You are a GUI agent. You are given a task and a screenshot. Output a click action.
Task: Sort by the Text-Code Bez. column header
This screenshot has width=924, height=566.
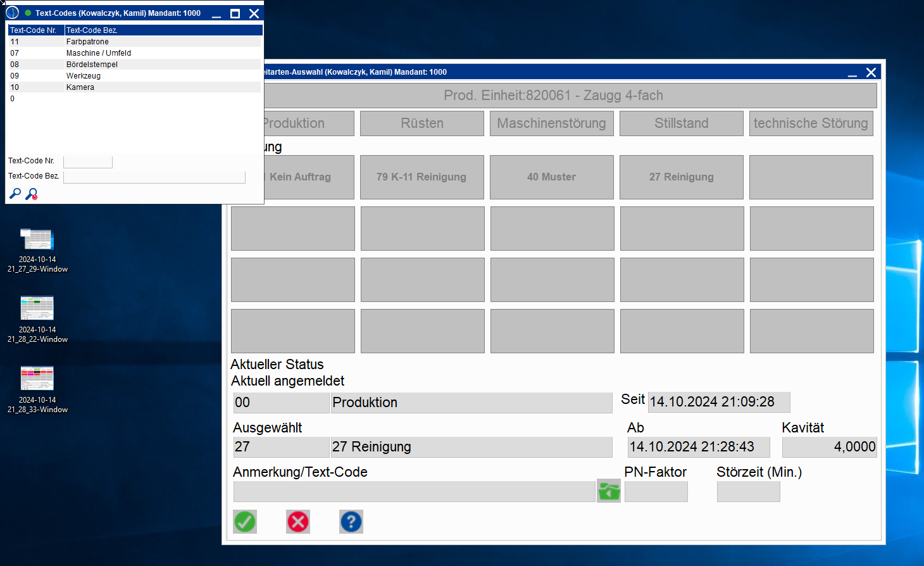(x=163, y=30)
